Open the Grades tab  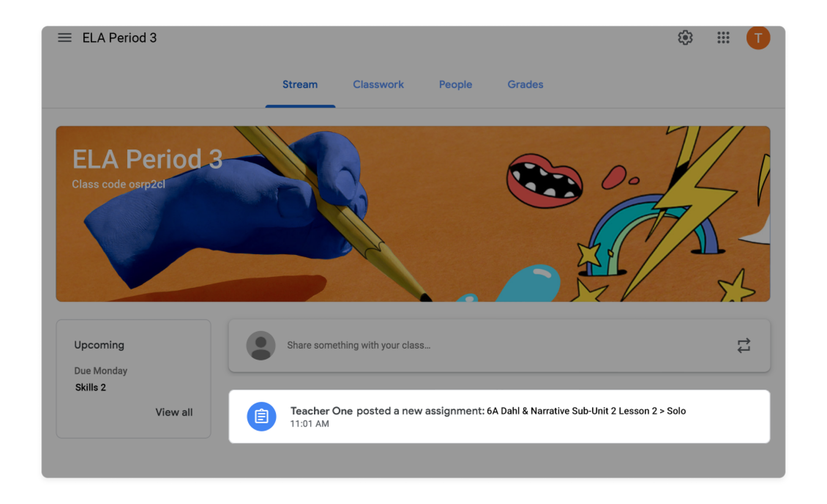coord(525,85)
